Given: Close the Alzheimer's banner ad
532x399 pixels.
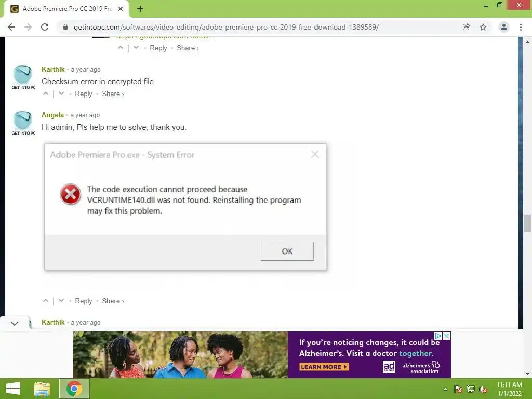Looking at the screenshot, I should (x=447, y=336).
